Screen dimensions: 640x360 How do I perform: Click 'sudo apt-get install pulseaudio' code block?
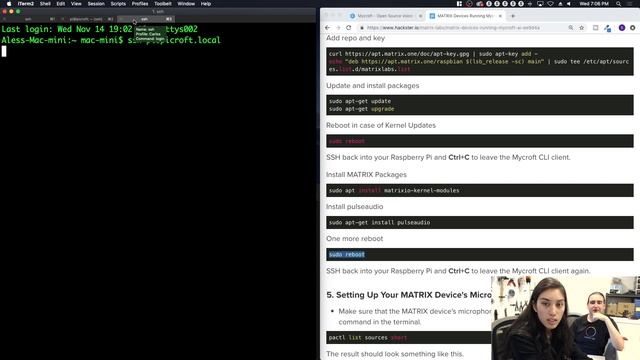480,222
